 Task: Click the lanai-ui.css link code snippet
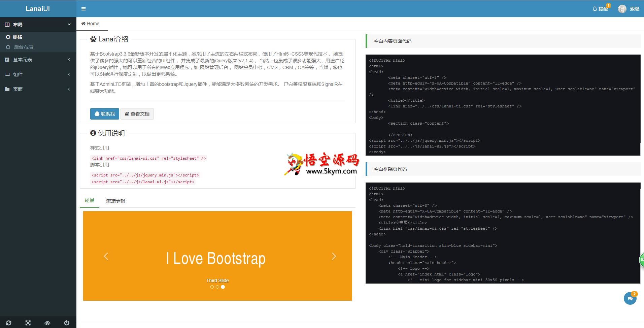coord(148,158)
